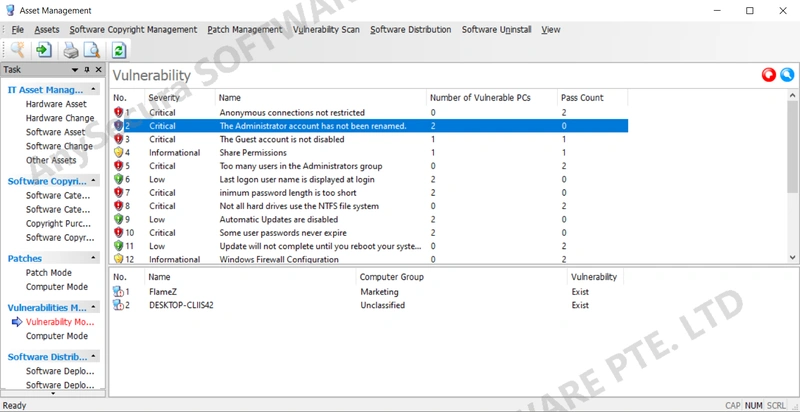
Task: Sort by Computer Group column header
Action: coord(461,277)
